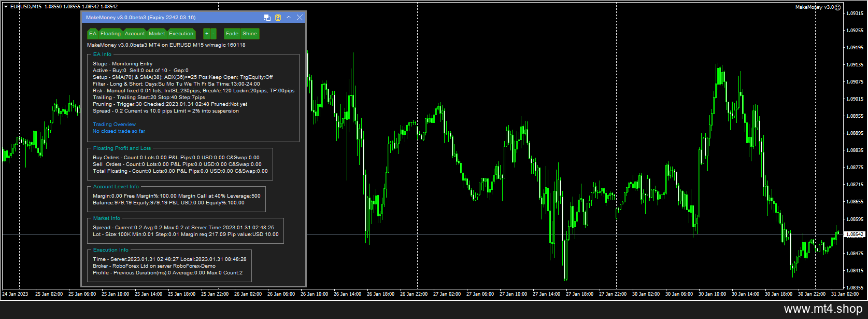Click the 1.09255 label on the price axis

point(855,30)
